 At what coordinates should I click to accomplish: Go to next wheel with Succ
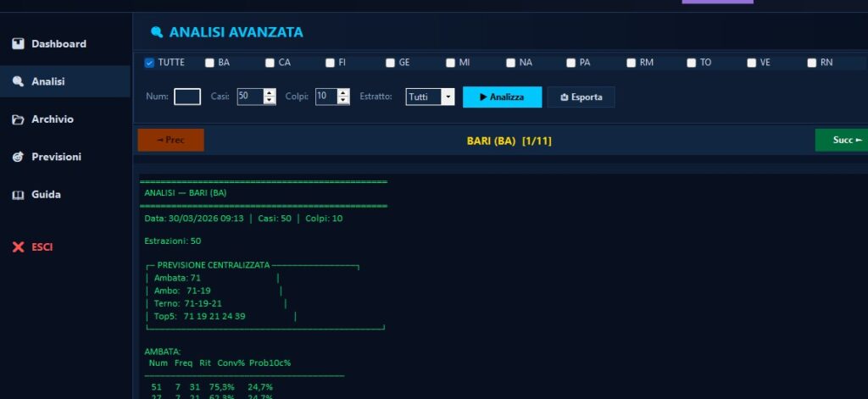[x=840, y=140]
